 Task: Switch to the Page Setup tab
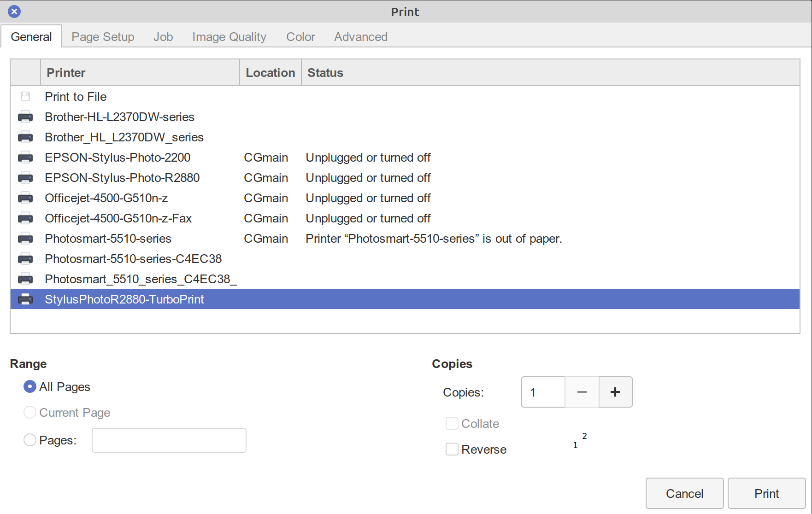point(103,37)
